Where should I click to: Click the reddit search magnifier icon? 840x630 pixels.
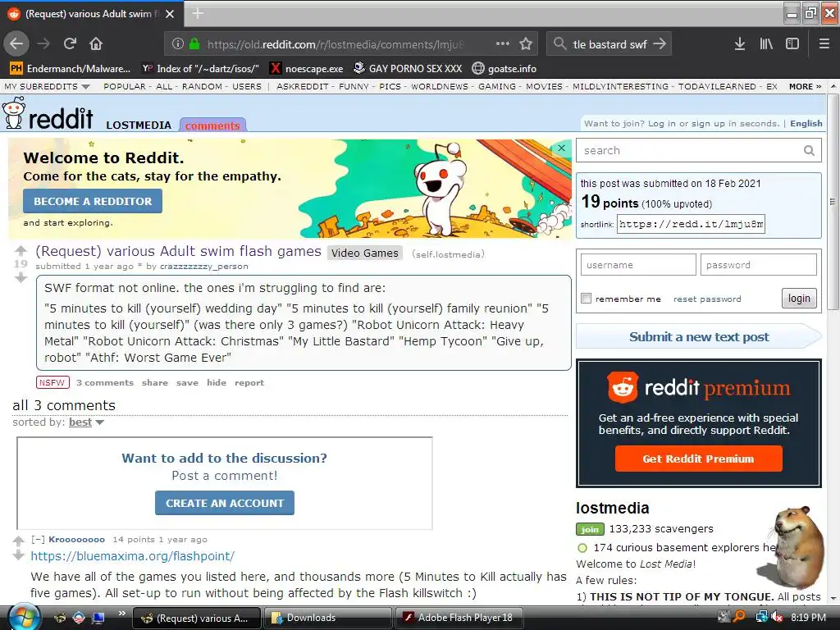click(x=809, y=151)
